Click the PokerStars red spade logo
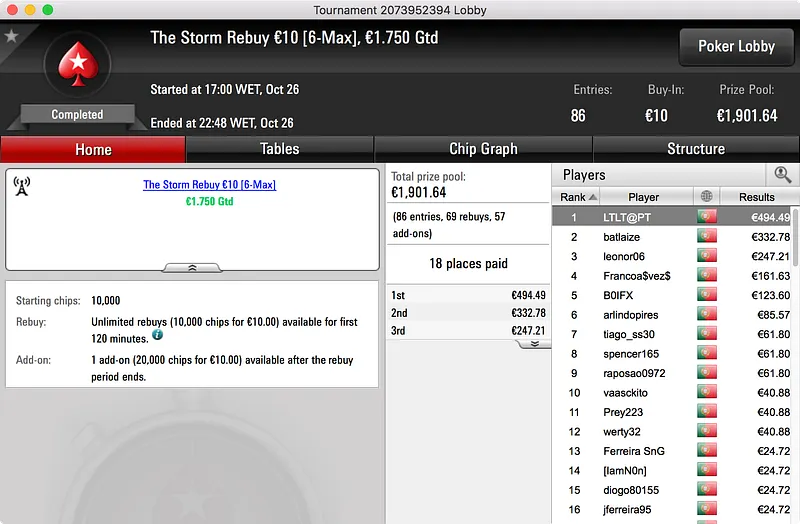This screenshot has width=800, height=524. click(78, 64)
